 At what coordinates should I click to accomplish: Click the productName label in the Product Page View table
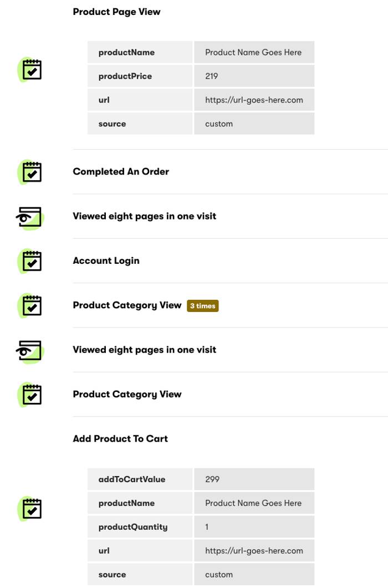[126, 53]
